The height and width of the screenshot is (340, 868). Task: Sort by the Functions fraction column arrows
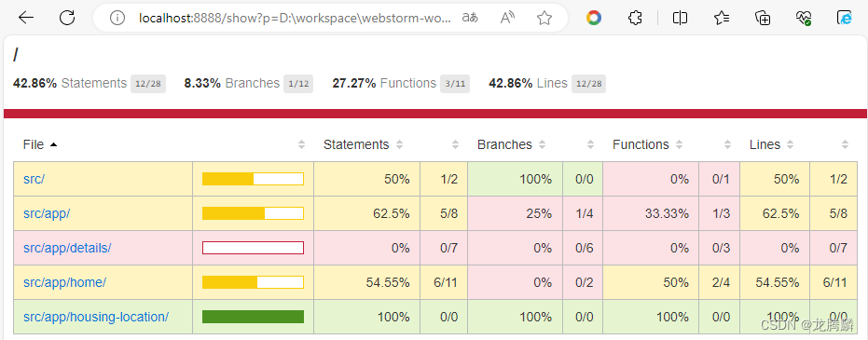(x=728, y=144)
